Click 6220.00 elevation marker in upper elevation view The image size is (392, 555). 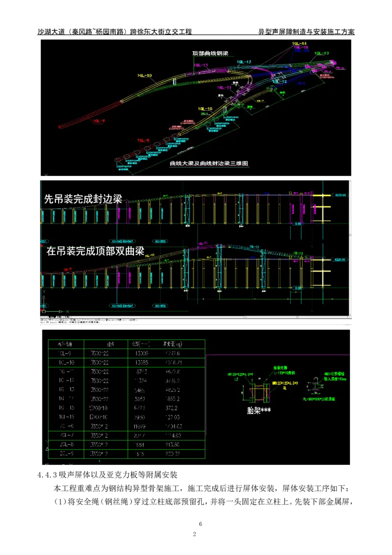click(341, 195)
